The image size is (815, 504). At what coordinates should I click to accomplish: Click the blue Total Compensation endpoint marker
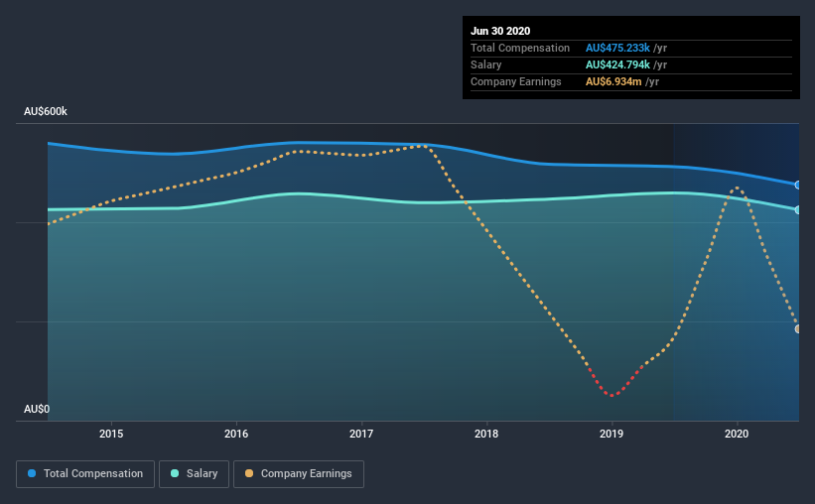click(797, 185)
